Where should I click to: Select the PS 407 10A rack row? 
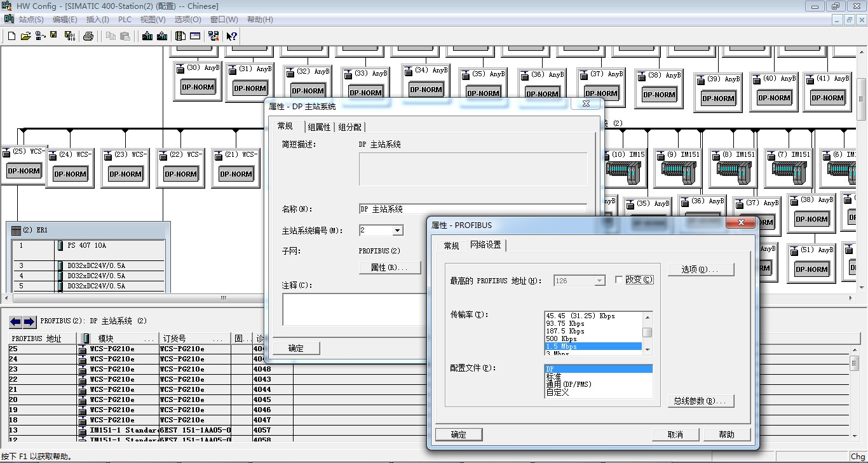click(x=89, y=245)
